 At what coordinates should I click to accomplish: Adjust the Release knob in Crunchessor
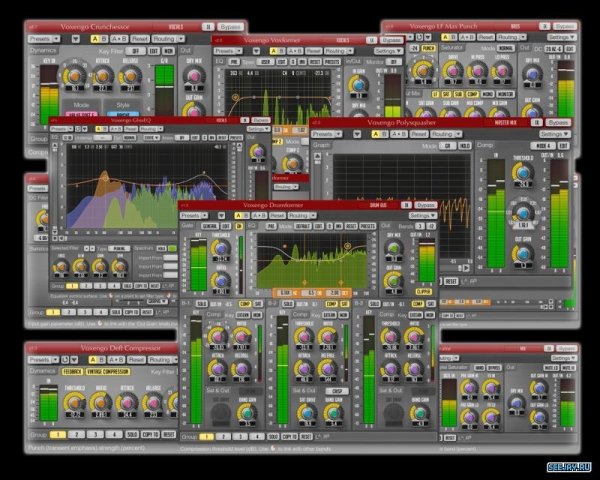[130, 76]
